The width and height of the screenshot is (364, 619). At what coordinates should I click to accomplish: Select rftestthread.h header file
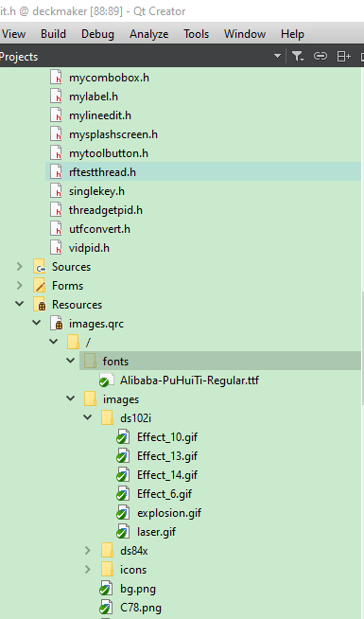pos(102,172)
